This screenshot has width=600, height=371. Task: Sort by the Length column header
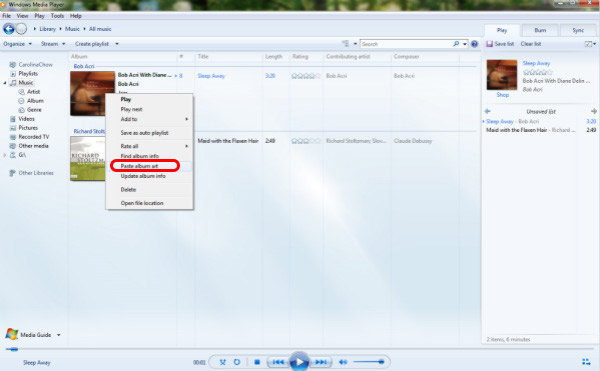click(274, 57)
